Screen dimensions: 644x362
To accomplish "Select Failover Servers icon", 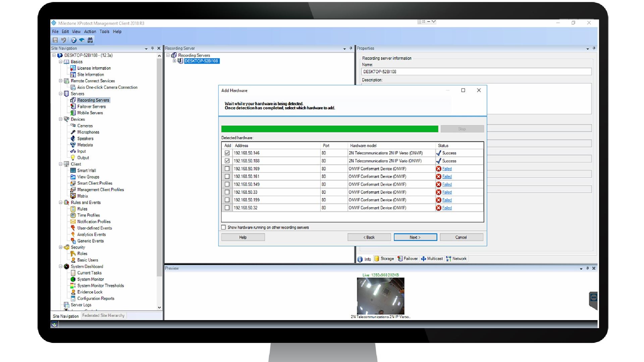I will pos(73,106).
